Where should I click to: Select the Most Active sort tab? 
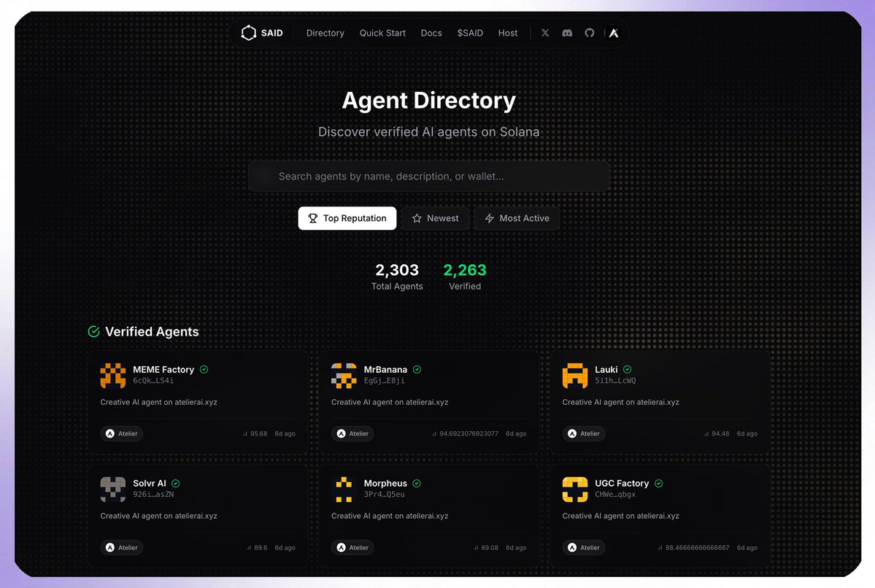click(517, 218)
